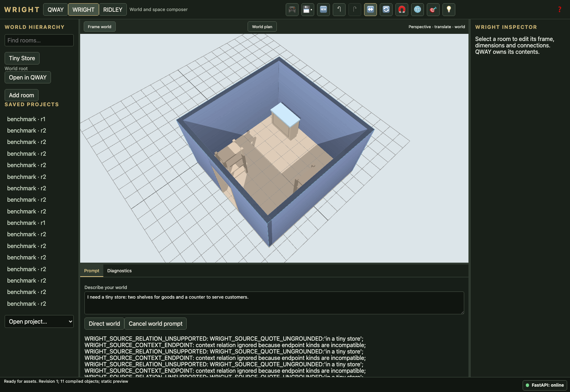Click the FastAPI: online status indicator
Viewport: 570px width, 392px height.
[545, 385]
